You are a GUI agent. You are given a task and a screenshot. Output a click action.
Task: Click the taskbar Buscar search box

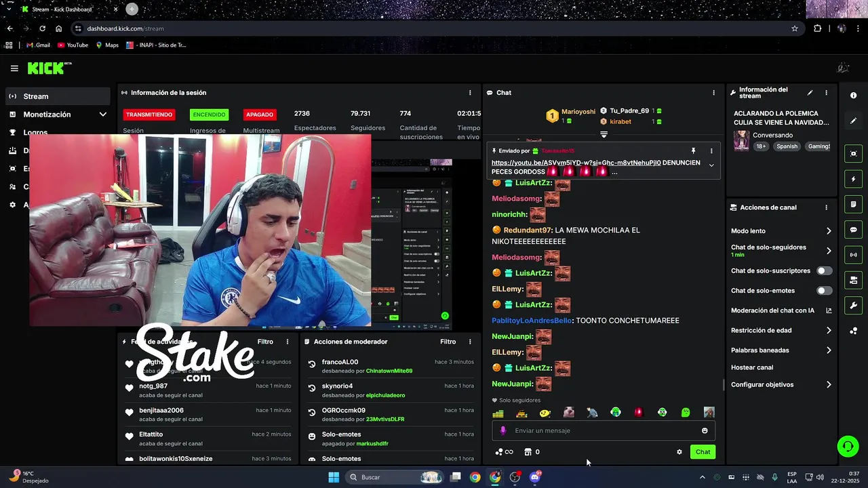coord(395,477)
